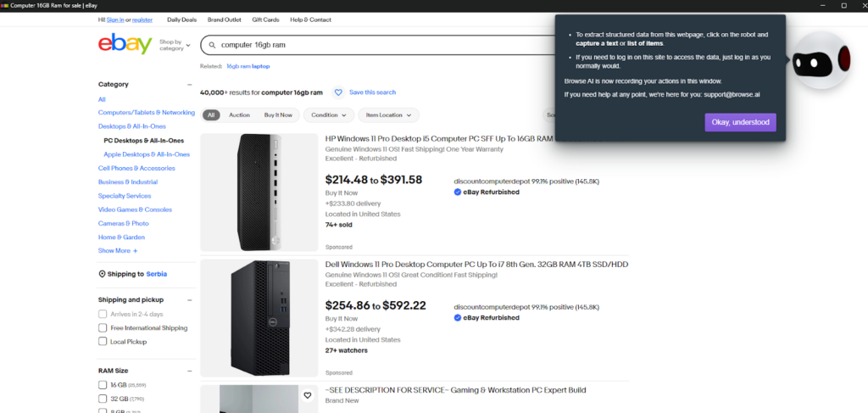Click the plus icon next to Show More
The width and height of the screenshot is (868, 413).
[x=135, y=251]
